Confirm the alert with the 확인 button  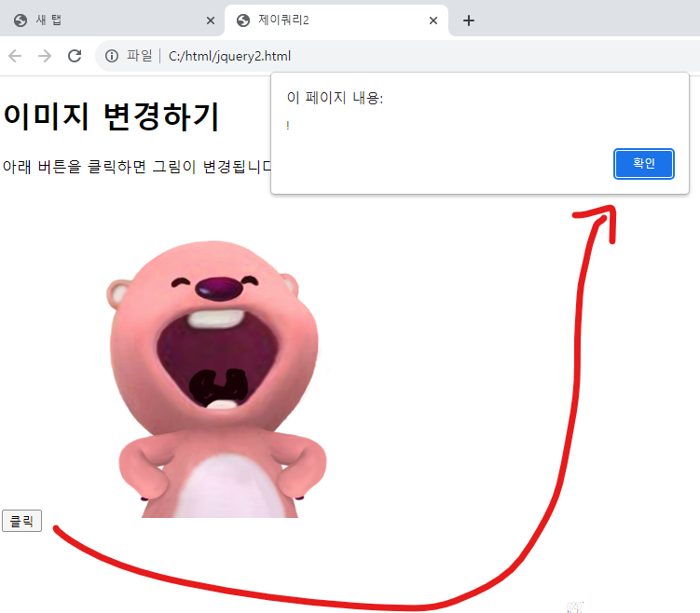[x=644, y=164]
